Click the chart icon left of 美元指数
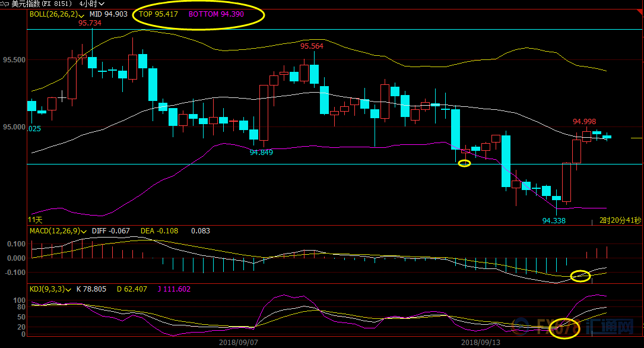The image size is (644, 348). click(5, 4)
